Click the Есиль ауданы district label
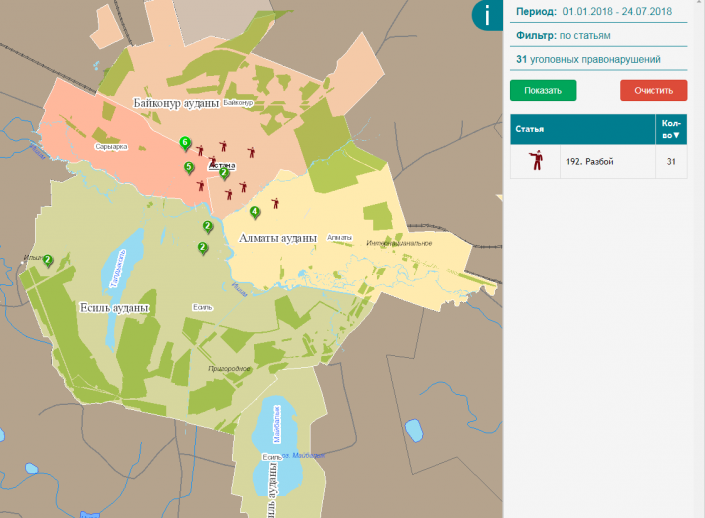The height and width of the screenshot is (518, 705). pyautogui.click(x=114, y=308)
